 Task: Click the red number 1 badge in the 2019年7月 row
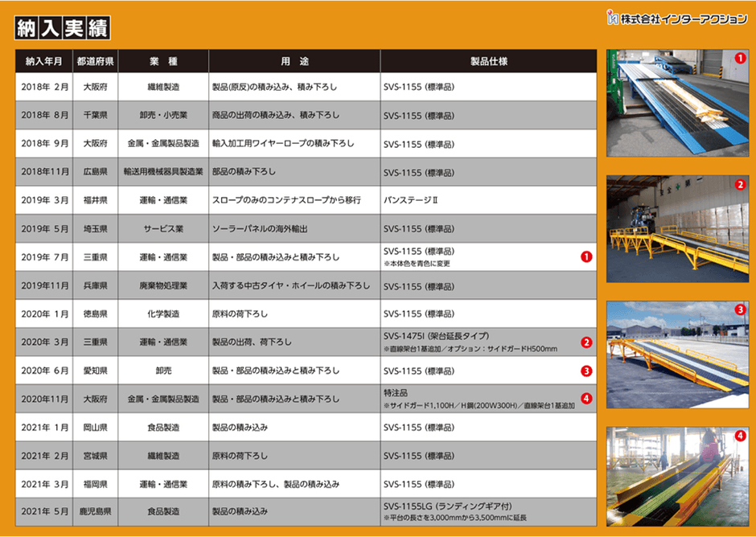pyautogui.click(x=586, y=256)
